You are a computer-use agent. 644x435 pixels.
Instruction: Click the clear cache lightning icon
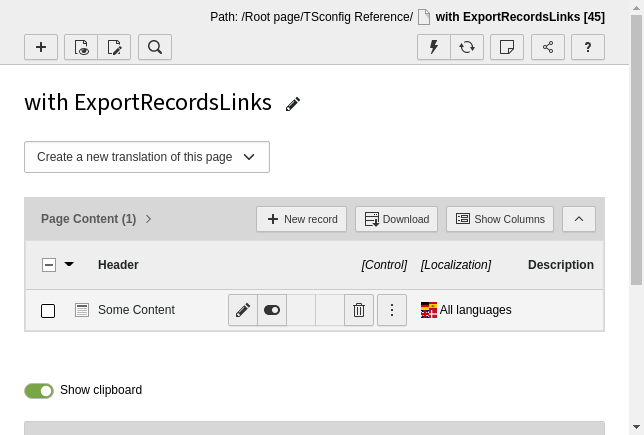[x=434, y=47]
